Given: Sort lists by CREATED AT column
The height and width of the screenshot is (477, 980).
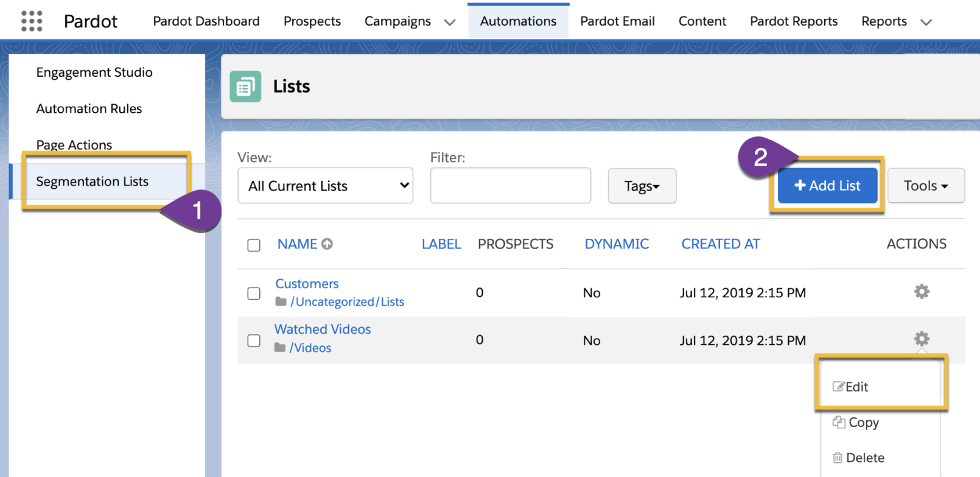Looking at the screenshot, I should (721, 244).
